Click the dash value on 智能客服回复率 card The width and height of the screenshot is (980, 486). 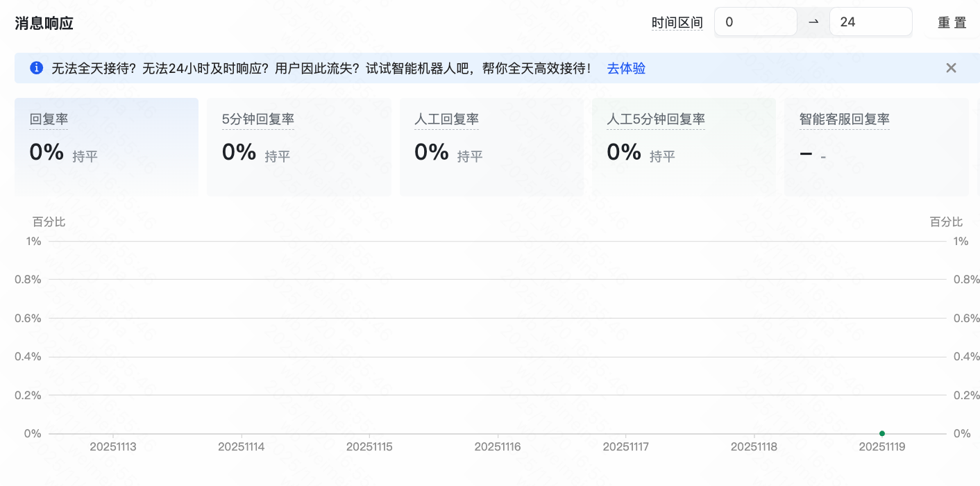806,153
